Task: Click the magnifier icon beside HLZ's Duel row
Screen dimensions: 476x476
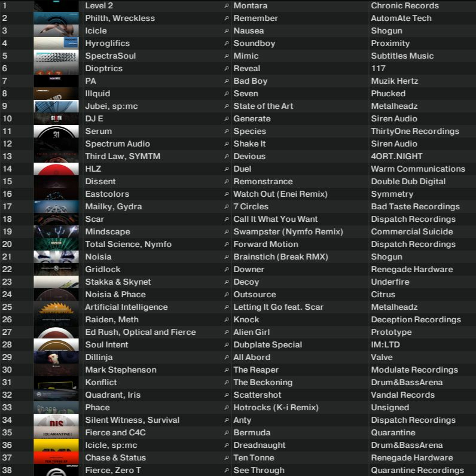Action: (226, 169)
